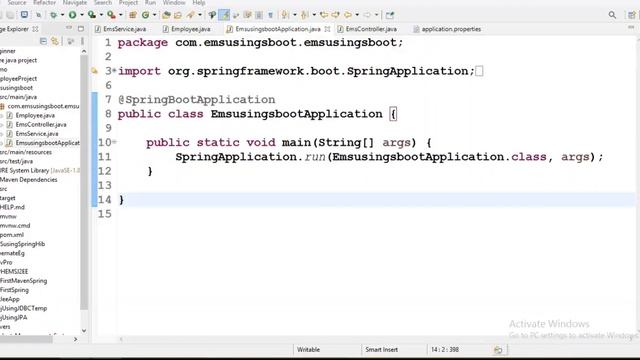This screenshot has width=640, height=360.
Task: Open the Back navigation history dropdown
Action: point(357,15)
